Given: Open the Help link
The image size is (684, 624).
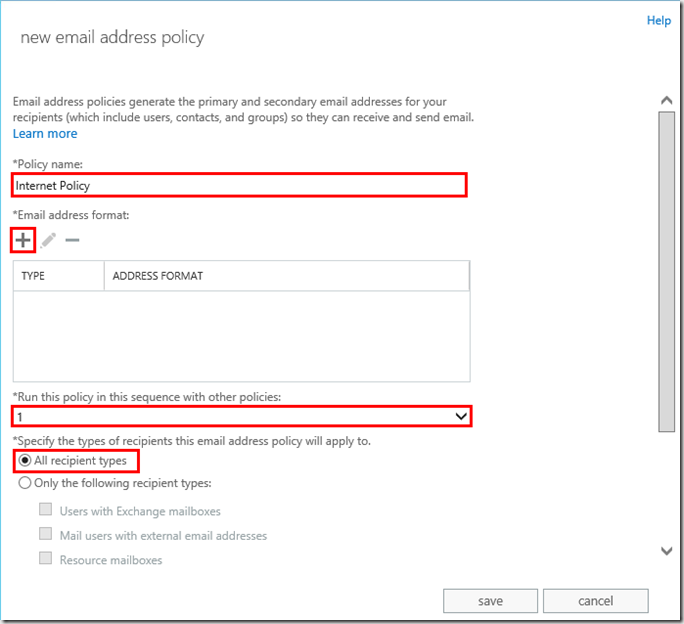Looking at the screenshot, I should coord(658,20).
